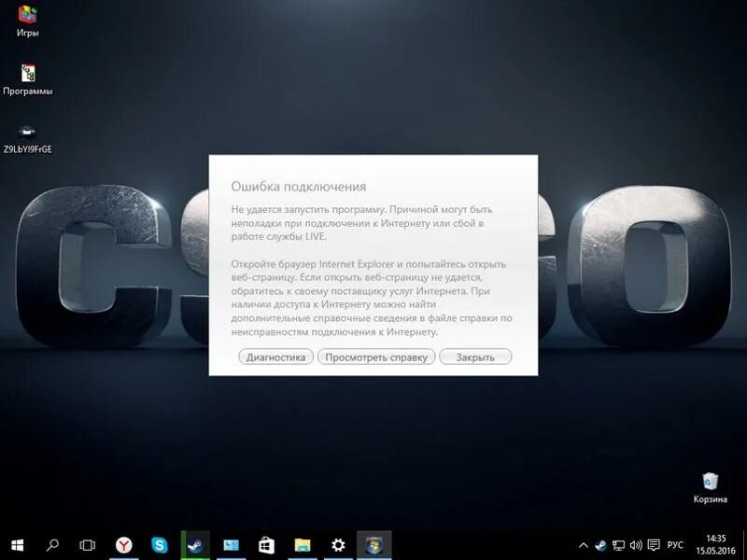Open the Action Center notifications
This screenshot has width=747, height=560.
[x=654, y=544]
